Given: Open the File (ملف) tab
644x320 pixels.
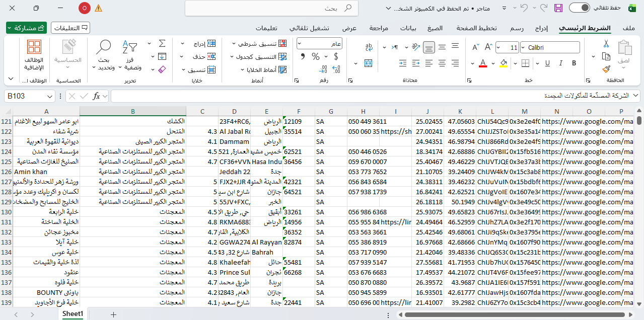Looking at the screenshot, I should (628, 28).
